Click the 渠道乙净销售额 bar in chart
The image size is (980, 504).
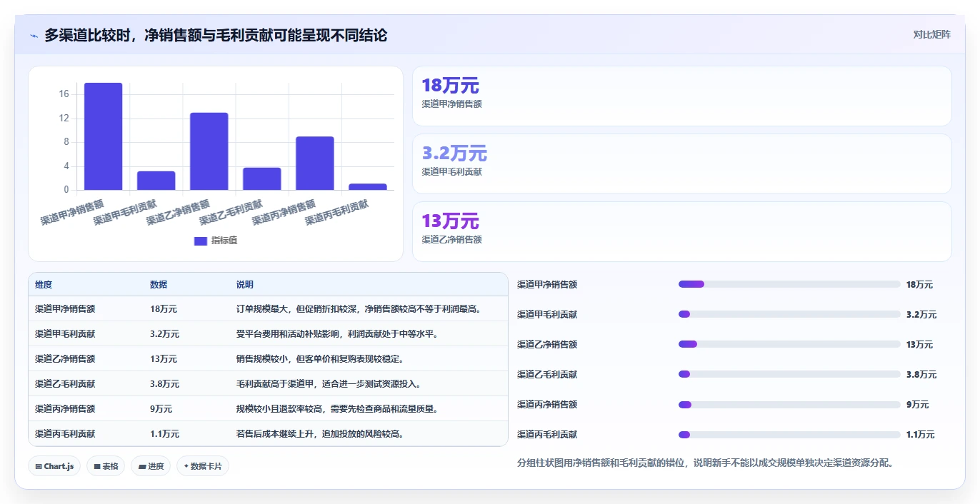tap(209, 151)
